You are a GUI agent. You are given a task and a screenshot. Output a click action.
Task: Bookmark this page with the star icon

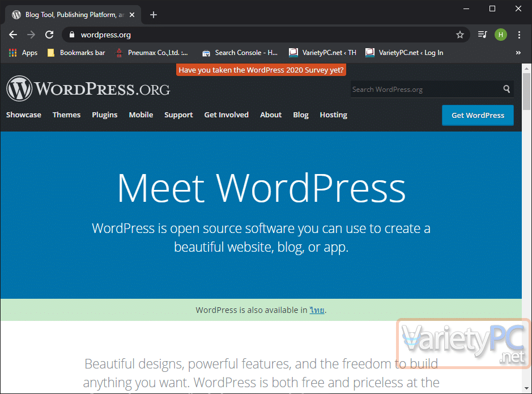(x=459, y=35)
